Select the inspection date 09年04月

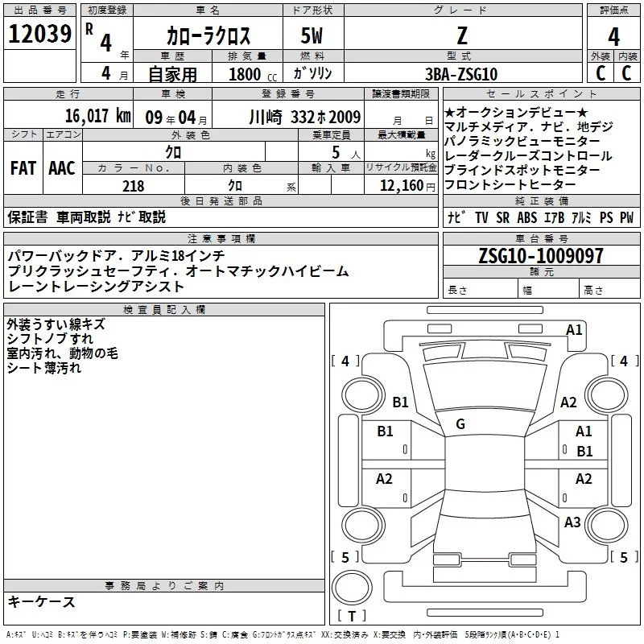tap(176, 118)
